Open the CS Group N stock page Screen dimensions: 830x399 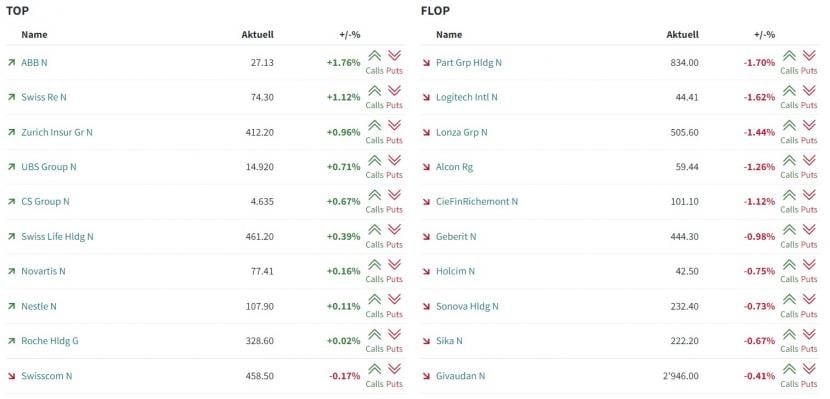coord(45,202)
